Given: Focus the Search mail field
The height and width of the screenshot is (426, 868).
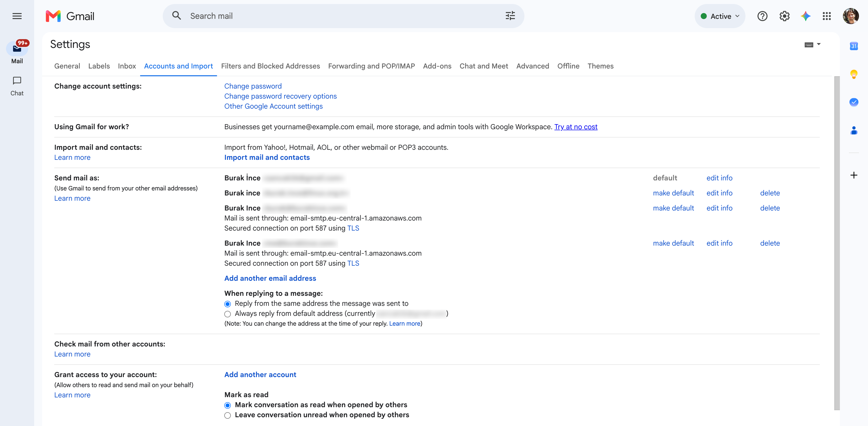Looking at the screenshot, I should tap(344, 16).
